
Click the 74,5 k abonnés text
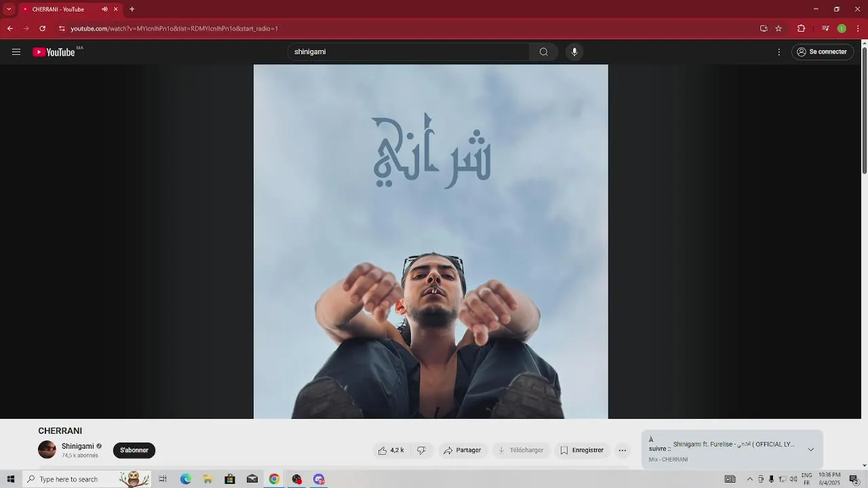click(80, 455)
